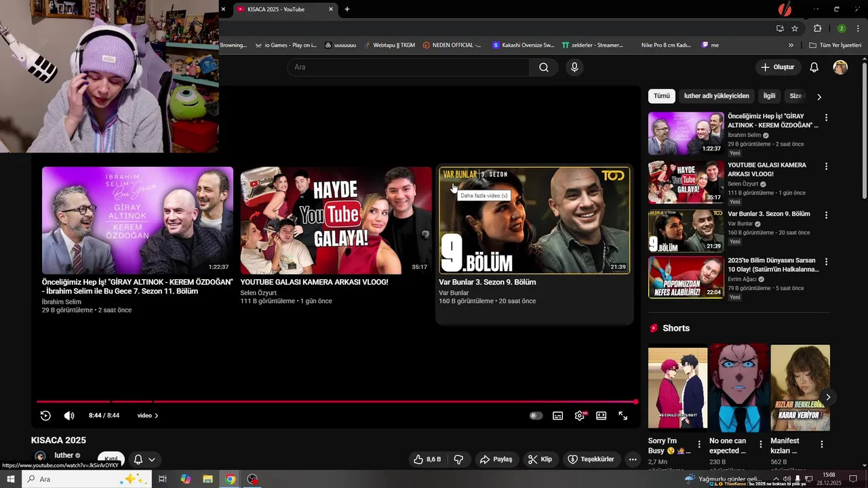
Task: Select the 'luther adlı yükleyiciden' chip
Action: (716, 96)
